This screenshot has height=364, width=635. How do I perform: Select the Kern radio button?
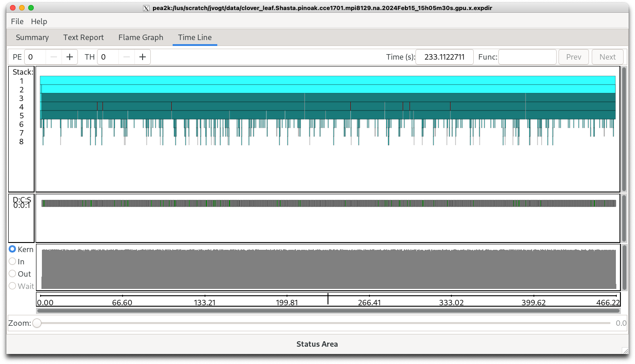[13, 249]
